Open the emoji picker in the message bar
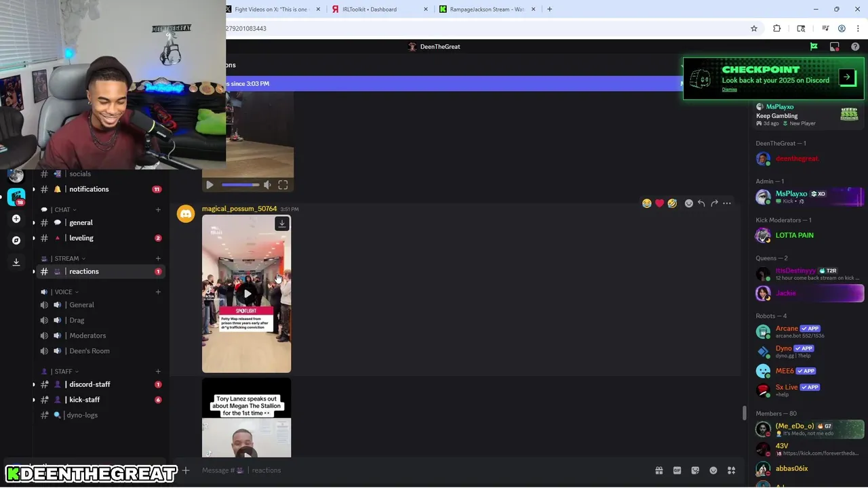Viewport: 868px width, 488px height. [713, 470]
